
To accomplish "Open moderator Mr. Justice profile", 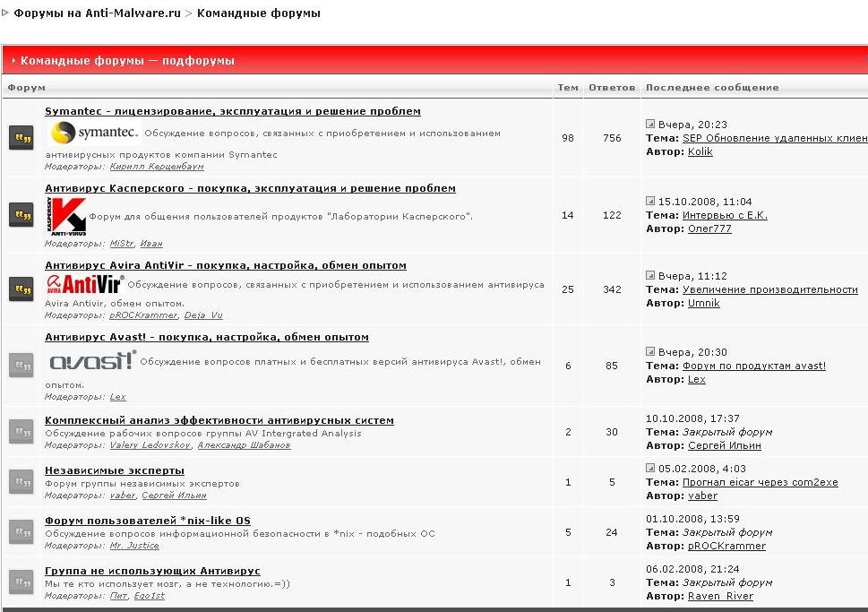I will (134, 546).
